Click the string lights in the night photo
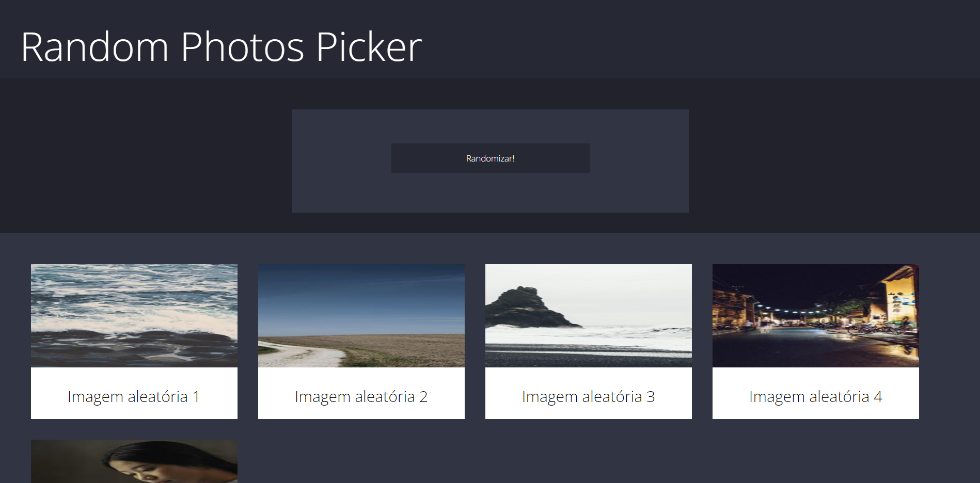The image size is (980, 483). [x=790, y=309]
